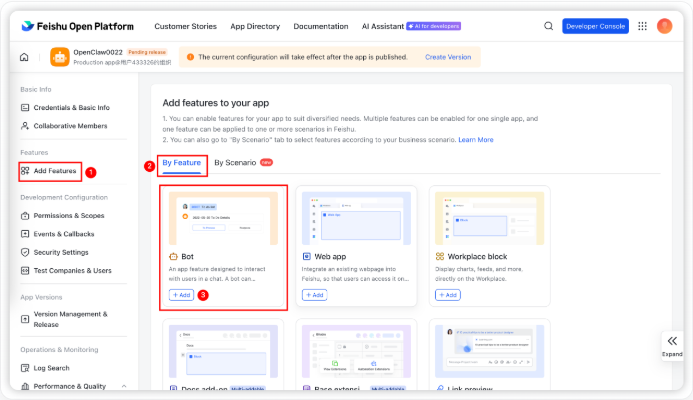The height and width of the screenshot is (400, 693).
Task: Click the Collaborative Members person icon
Action: 25,126
